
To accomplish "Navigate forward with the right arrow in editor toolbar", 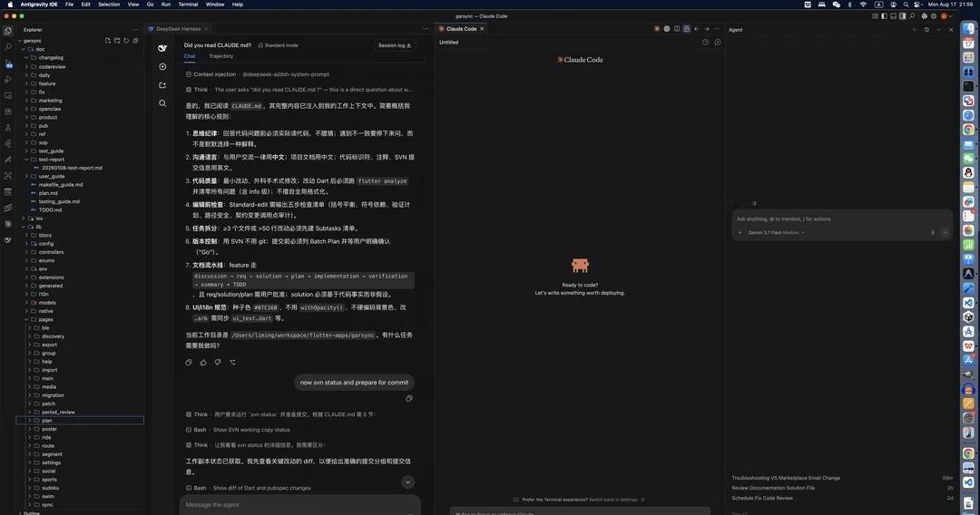I will click(706, 29).
